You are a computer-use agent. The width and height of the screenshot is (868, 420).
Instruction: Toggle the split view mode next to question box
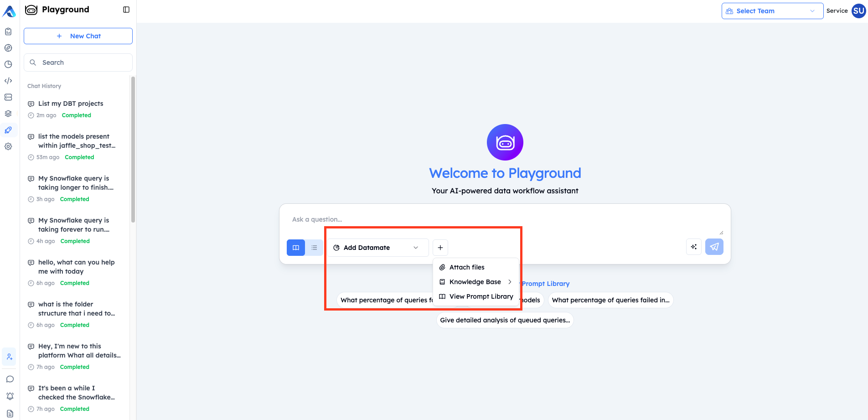[x=295, y=247]
